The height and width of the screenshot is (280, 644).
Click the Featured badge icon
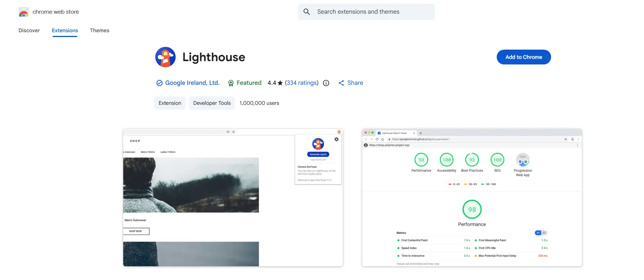[x=231, y=83]
